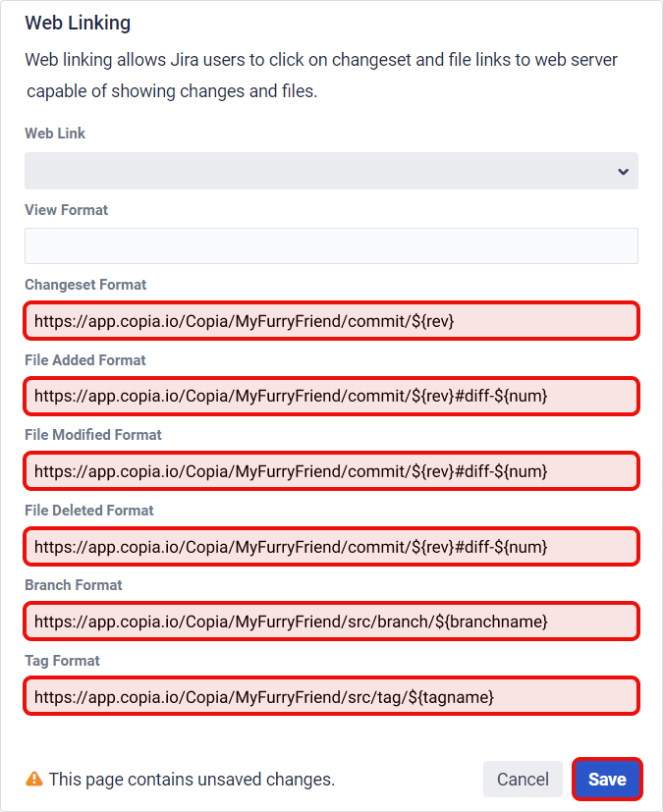Screen dimensions: 663x812
Task: Click into the Changeset Format field
Action: pyautogui.click(x=332, y=321)
